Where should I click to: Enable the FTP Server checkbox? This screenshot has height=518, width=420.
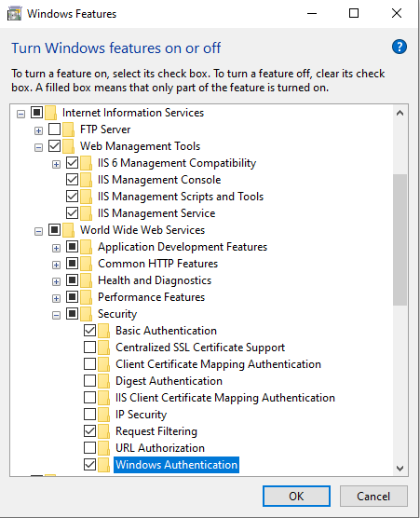tap(55, 129)
